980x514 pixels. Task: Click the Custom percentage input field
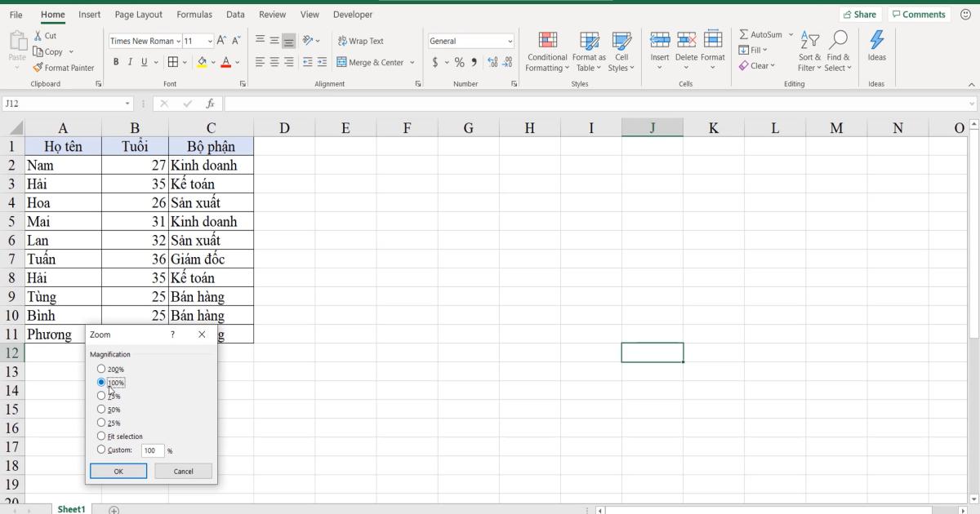coord(152,450)
